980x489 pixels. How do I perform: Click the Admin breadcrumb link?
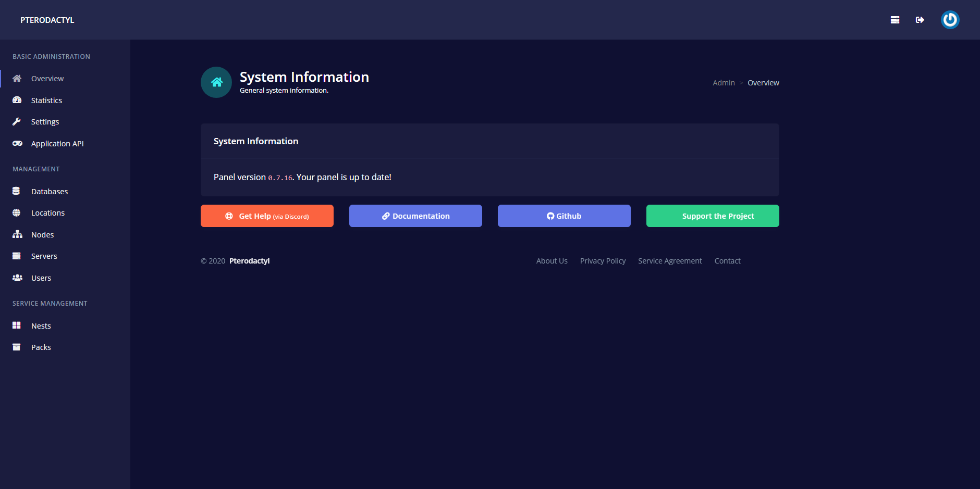(724, 83)
